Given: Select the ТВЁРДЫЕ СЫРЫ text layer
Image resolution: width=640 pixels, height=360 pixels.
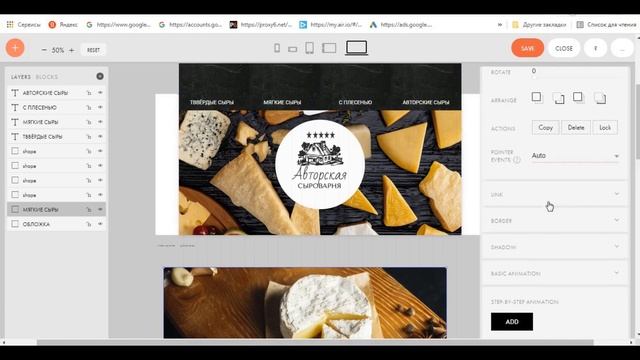Looking at the screenshot, I should (56, 136).
